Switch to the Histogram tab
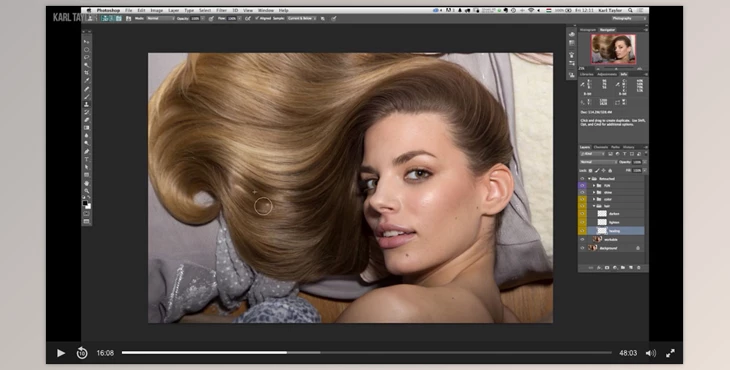Screen dimensions: 730x370 (588, 30)
